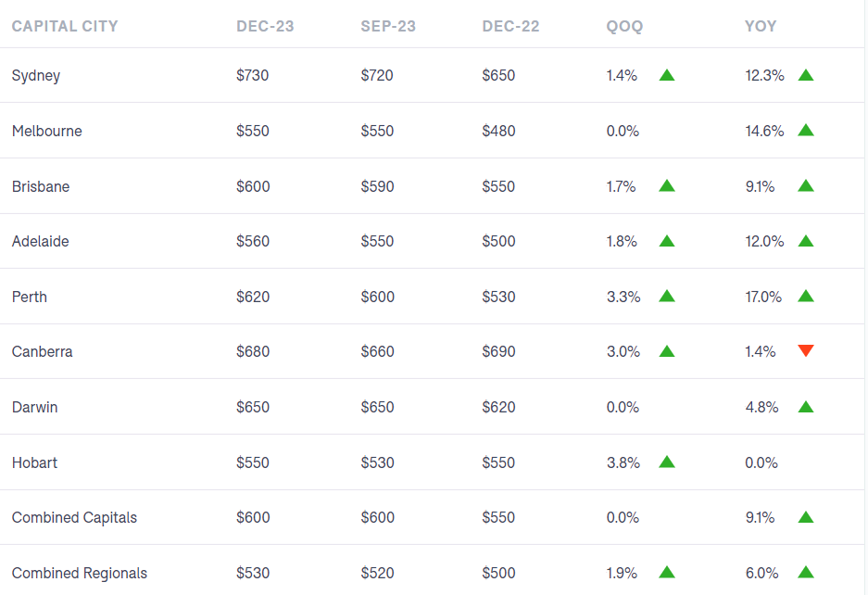Click Perth's Dec-23 rent of $620
This screenshot has width=868, height=595.
point(253,297)
